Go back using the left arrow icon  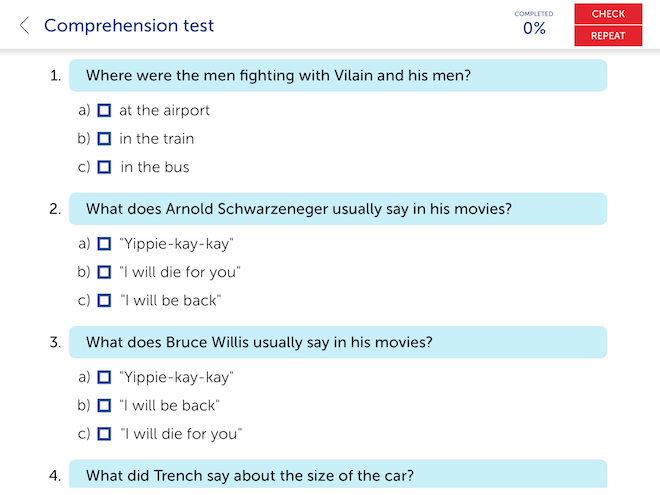(x=24, y=26)
